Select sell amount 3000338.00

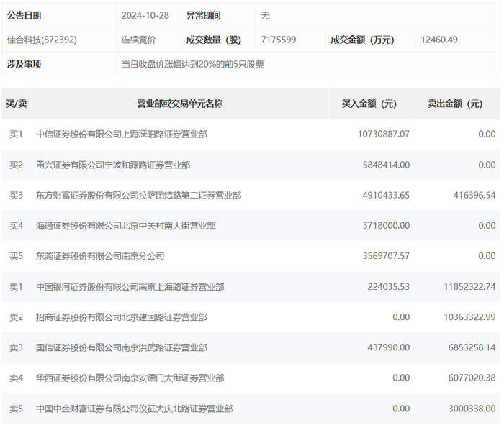click(472, 409)
